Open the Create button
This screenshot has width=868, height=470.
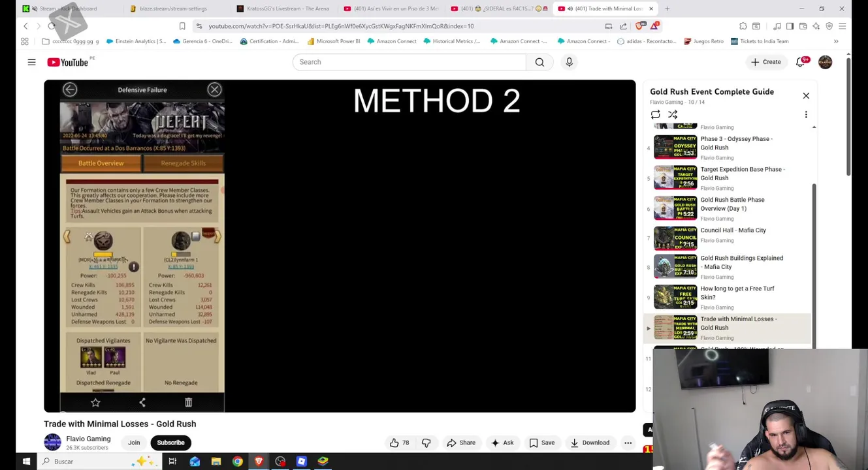coord(766,62)
